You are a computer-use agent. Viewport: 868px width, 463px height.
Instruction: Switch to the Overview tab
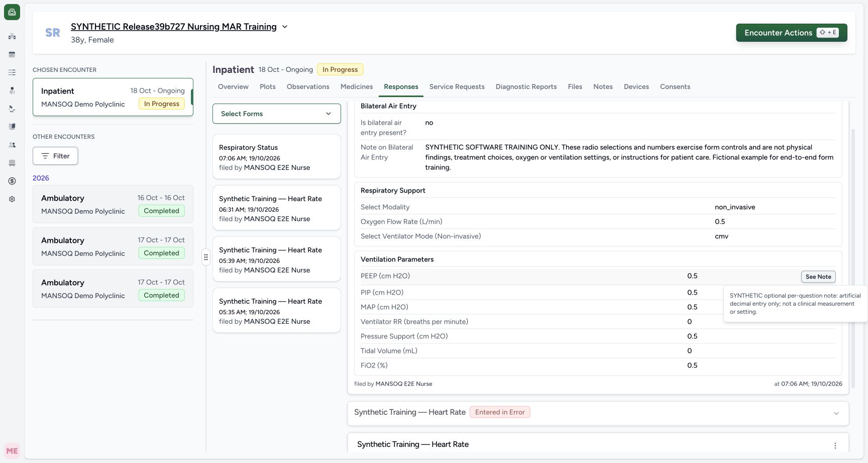click(233, 86)
